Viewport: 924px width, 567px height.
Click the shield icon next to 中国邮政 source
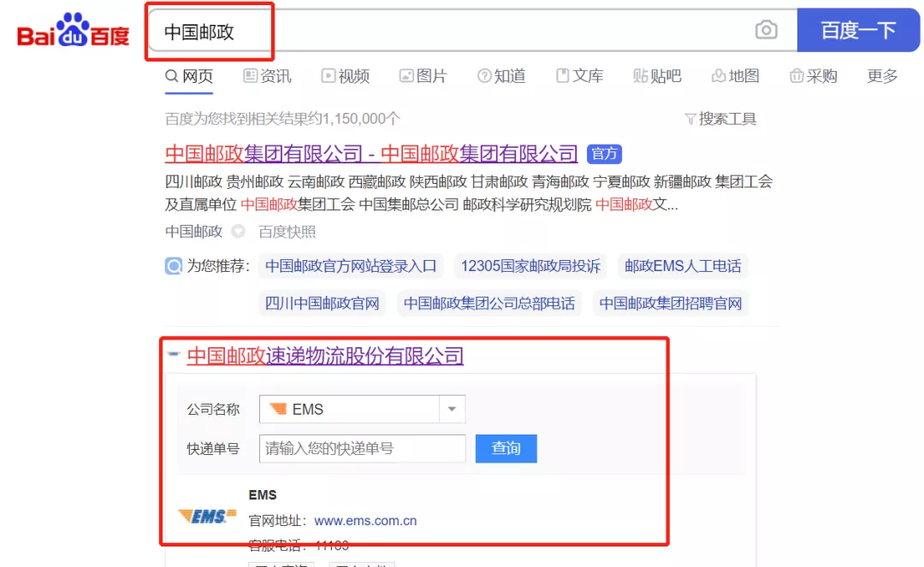239,232
